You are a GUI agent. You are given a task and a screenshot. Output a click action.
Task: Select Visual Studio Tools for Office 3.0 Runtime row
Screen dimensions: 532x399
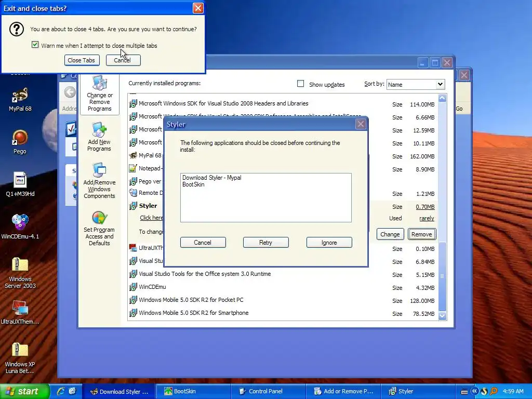point(283,274)
